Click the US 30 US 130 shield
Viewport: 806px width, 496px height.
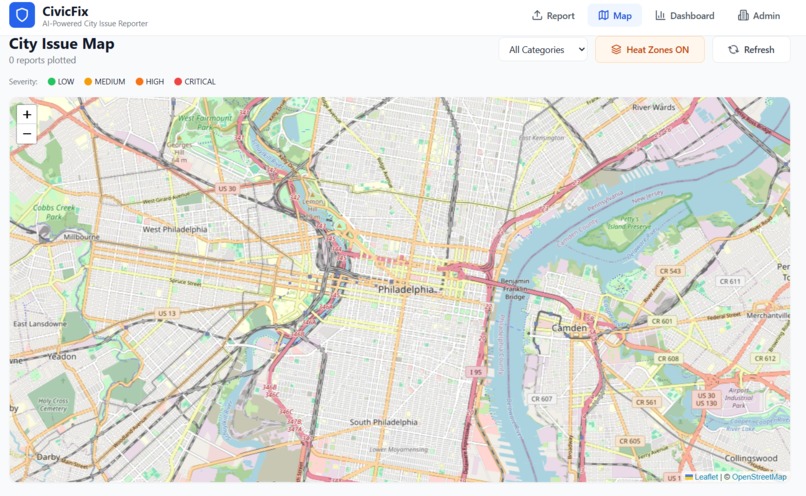706,399
